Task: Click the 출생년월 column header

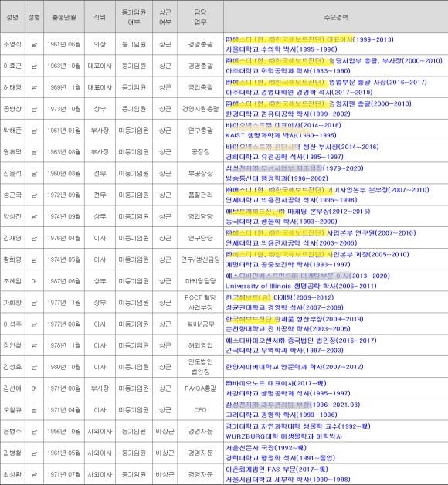Action: (64, 17)
